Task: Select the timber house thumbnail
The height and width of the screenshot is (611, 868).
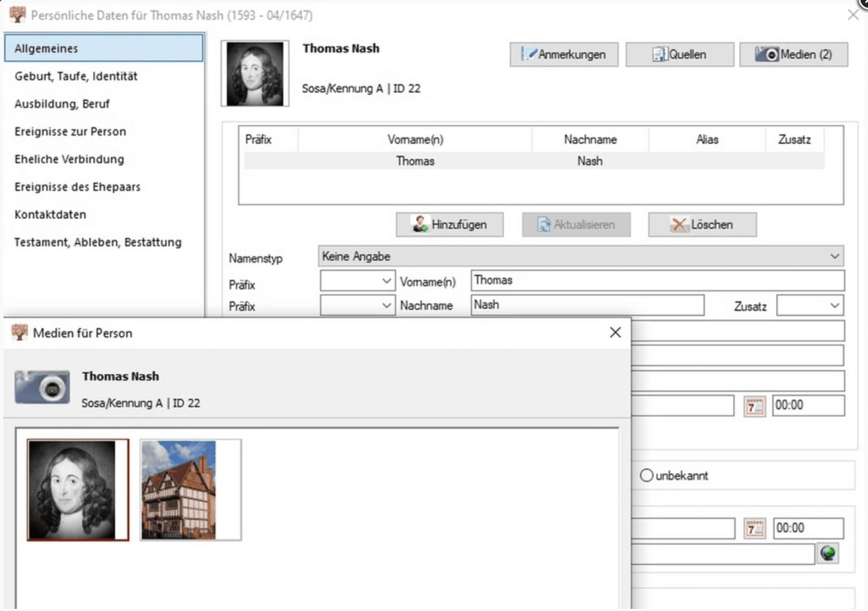Action: 179,490
